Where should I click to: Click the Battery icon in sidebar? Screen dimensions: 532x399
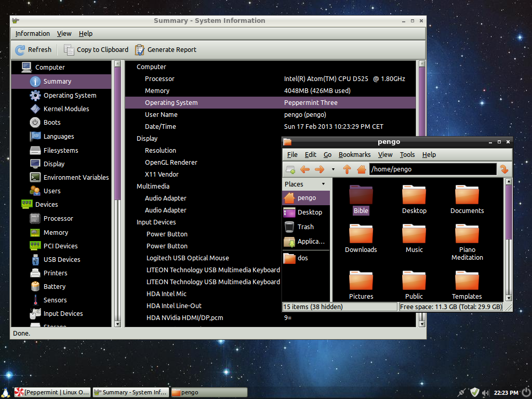[35, 287]
